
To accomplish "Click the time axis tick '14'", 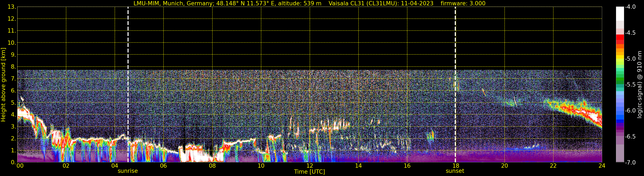I will [358, 166].
